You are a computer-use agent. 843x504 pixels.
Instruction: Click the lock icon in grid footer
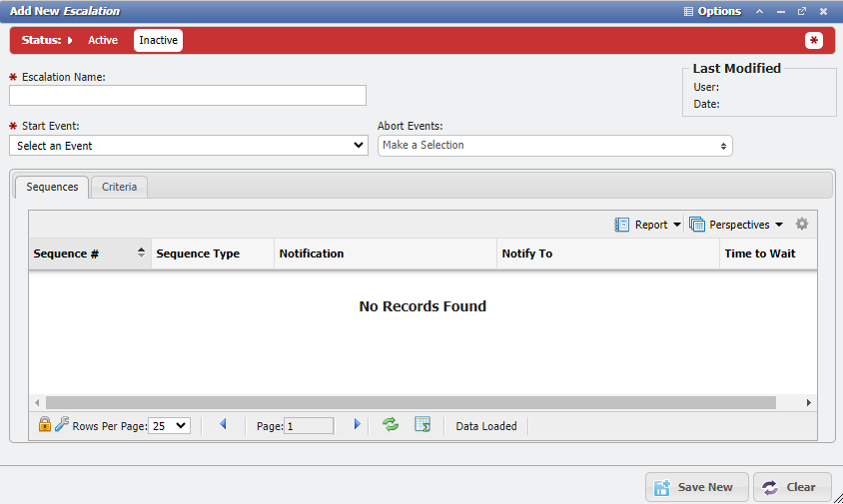45,425
